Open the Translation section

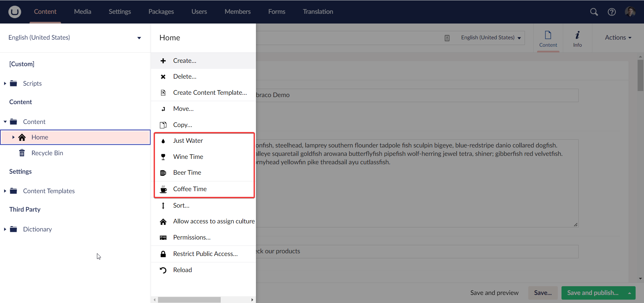tap(318, 12)
